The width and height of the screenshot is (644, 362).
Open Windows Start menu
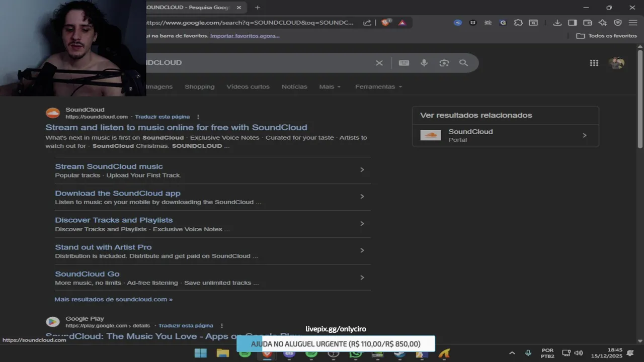point(200,353)
